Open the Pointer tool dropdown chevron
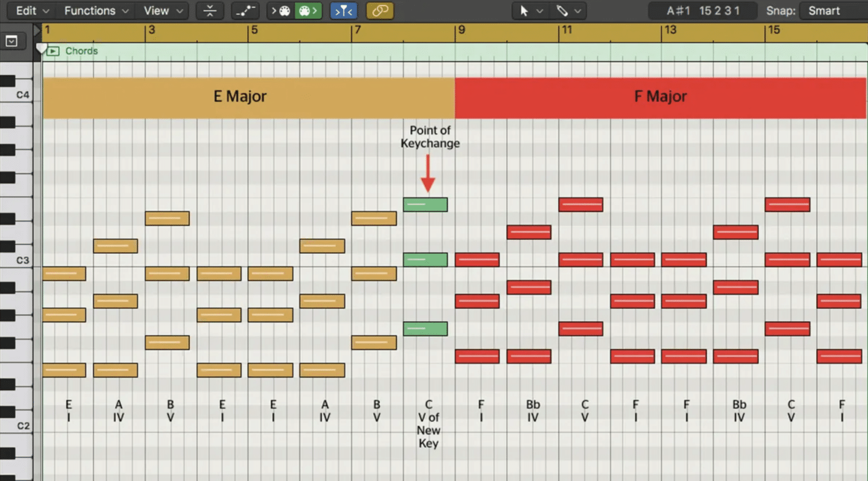The image size is (868, 481). [x=540, y=11]
